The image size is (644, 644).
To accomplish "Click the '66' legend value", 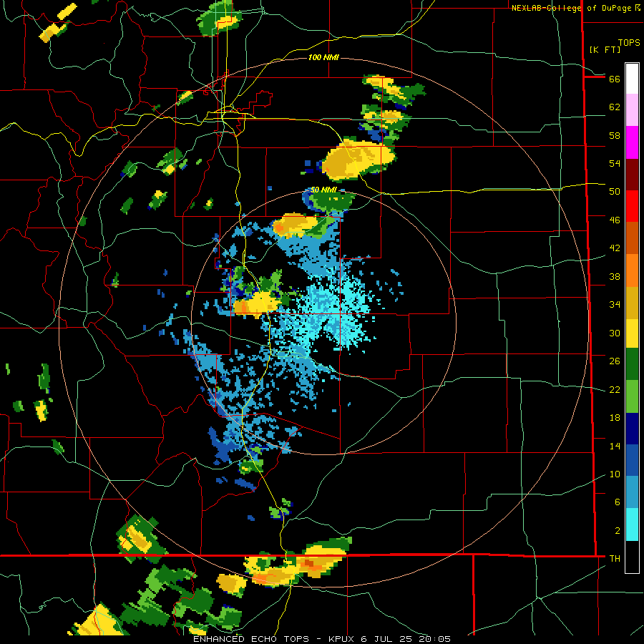I will [615, 79].
